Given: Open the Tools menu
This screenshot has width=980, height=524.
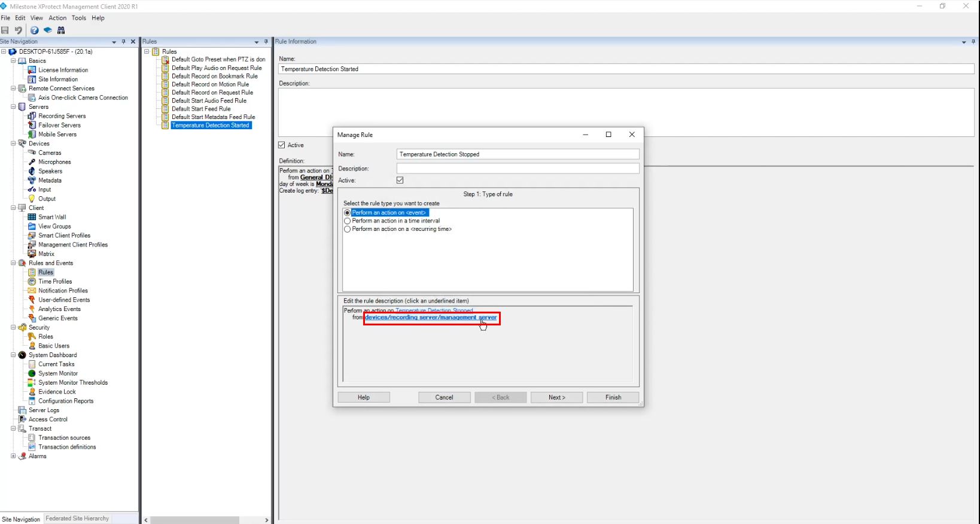Looking at the screenshot, I should click(79, 18).
